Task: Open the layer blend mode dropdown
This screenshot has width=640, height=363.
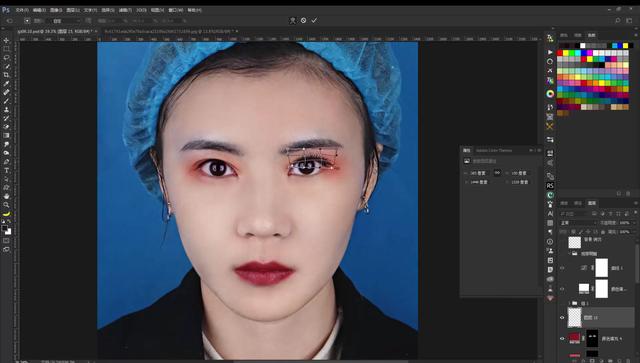Action: click(x=577, y=223)
